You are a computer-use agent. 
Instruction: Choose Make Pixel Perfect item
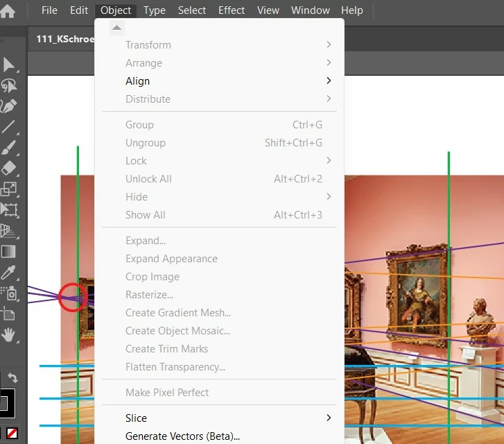220,392
